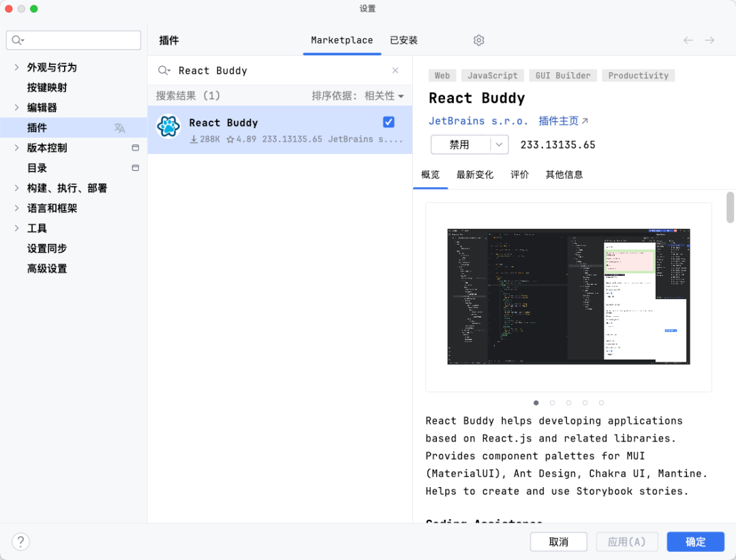Click the React Buddy screenshot preview
The width and height of the screenshot is (736, 560).
tap(568, 296)
